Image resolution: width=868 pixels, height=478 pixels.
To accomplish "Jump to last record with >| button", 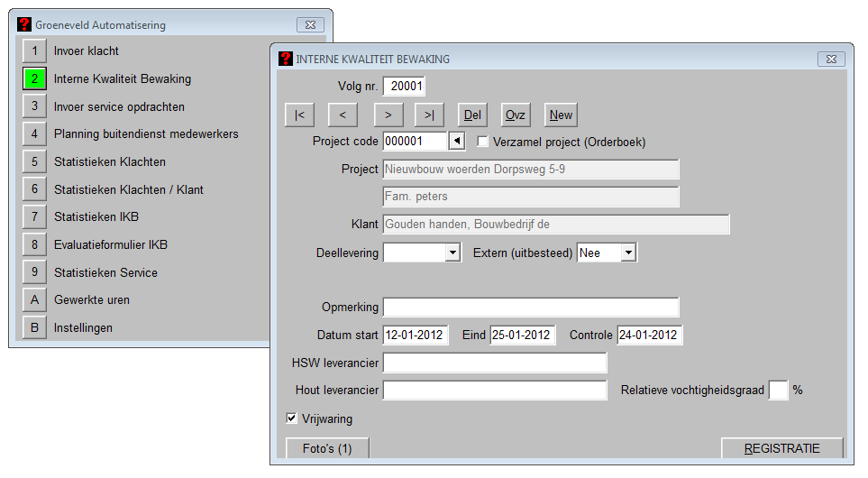I will 429,115.
